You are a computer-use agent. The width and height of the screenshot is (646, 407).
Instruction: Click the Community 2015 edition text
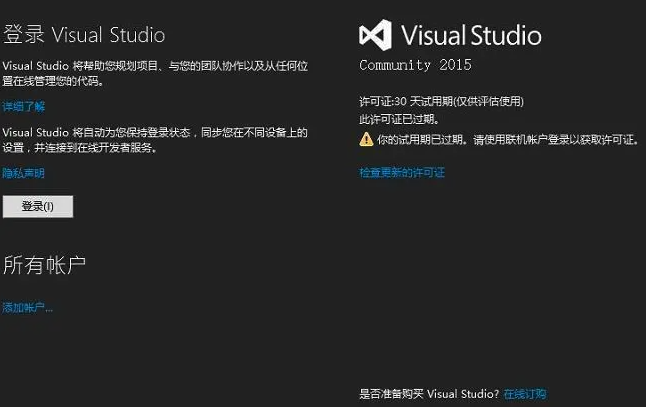pyautogui.click(x=415, y=65)
